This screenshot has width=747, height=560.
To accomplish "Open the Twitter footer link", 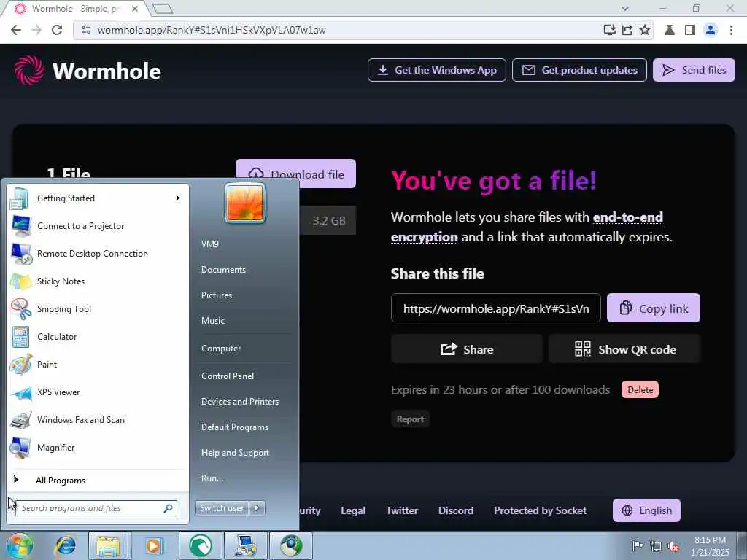I will [x=402, y=510].
